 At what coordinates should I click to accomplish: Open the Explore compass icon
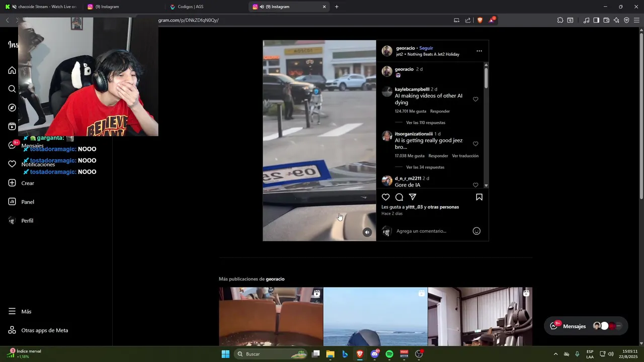[12, 108]
